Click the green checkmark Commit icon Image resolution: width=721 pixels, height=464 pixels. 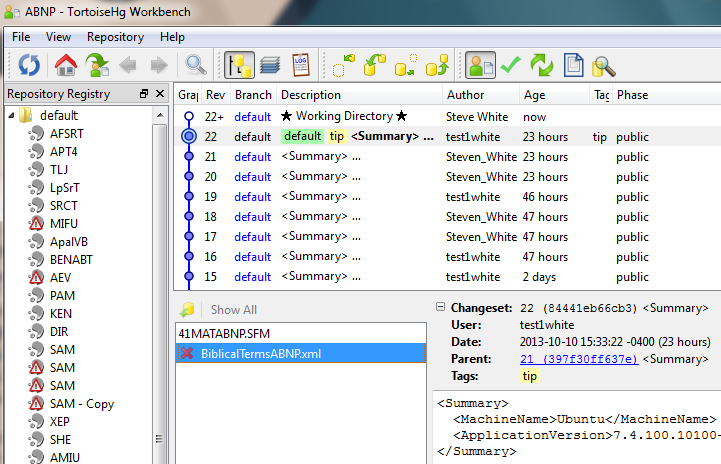coord(512,66)
